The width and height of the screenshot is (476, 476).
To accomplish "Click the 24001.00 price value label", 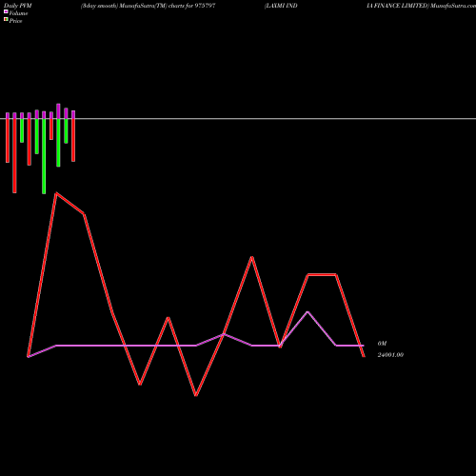I will [390, 355].
